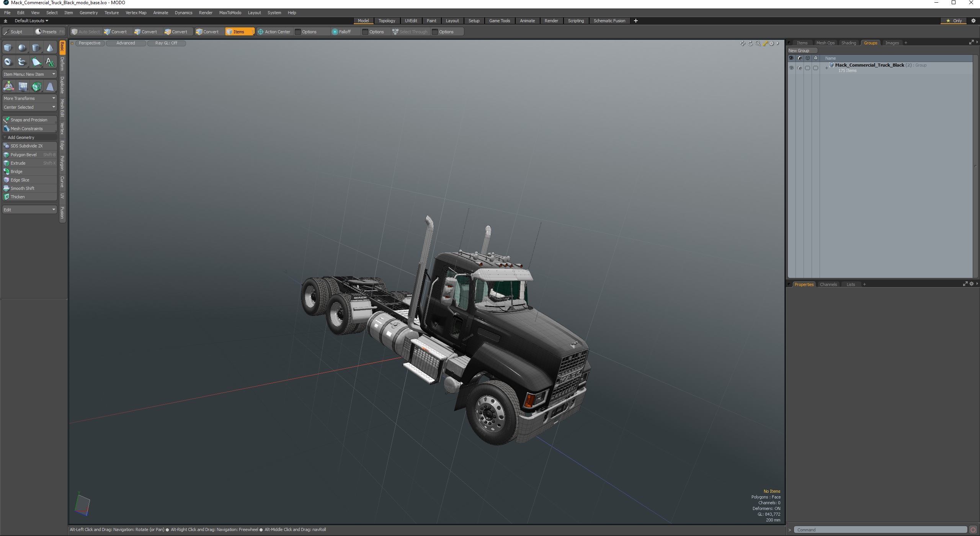Click the Extrude tool
The width and height of the screenshot is (980, 536).
click(x=29, y=163)
